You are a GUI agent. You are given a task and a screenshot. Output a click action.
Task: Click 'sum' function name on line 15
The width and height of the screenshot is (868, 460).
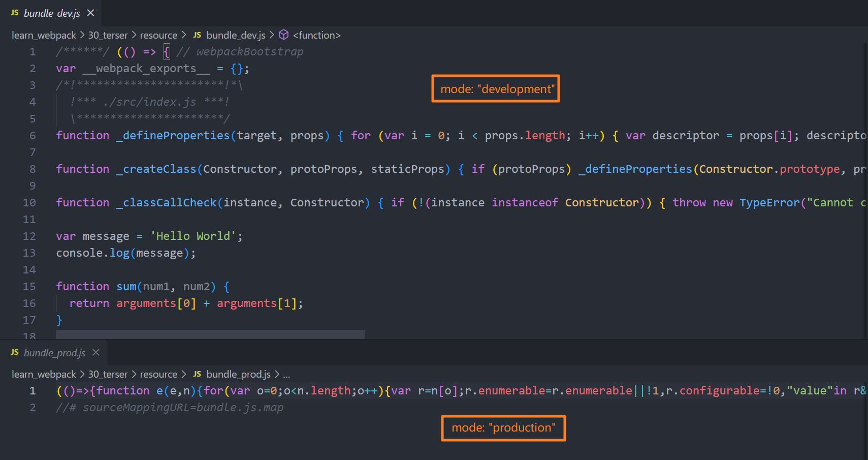pos(126,287)
